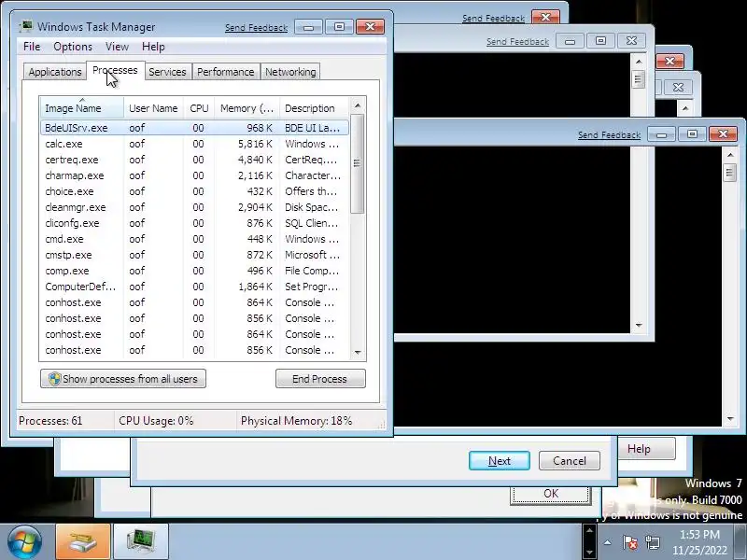Click the lower right console window scroll up arrow
The image size is (747, 560).
click(x=730, y=155)
